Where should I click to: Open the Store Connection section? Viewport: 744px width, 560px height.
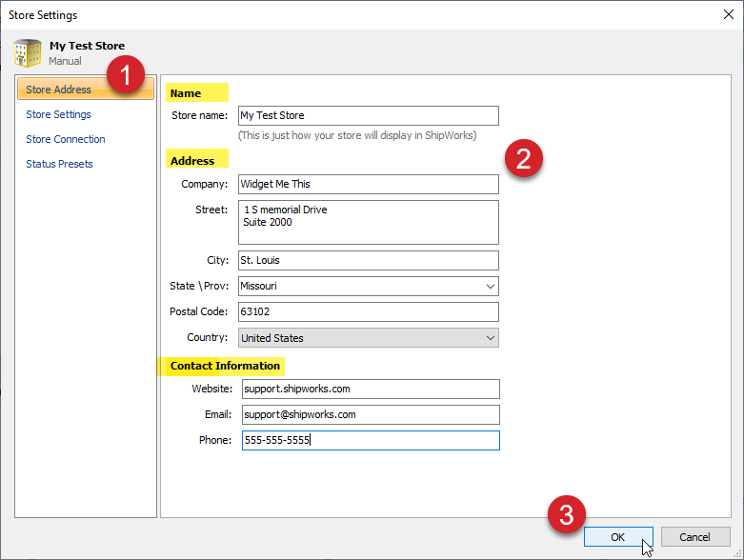click(66, 139)
